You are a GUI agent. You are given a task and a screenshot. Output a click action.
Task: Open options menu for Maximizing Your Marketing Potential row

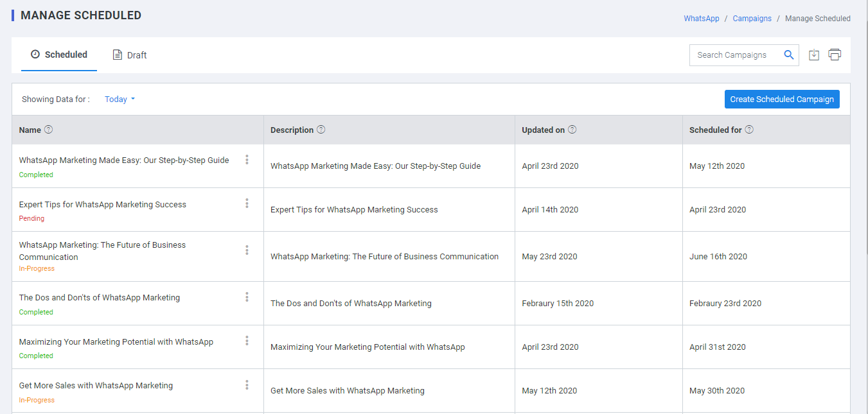pyautogui.click(x=247, y=341)
